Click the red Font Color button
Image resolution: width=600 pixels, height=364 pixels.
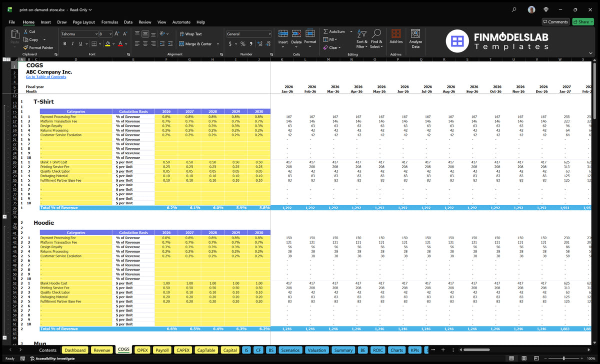coord(120,44)
